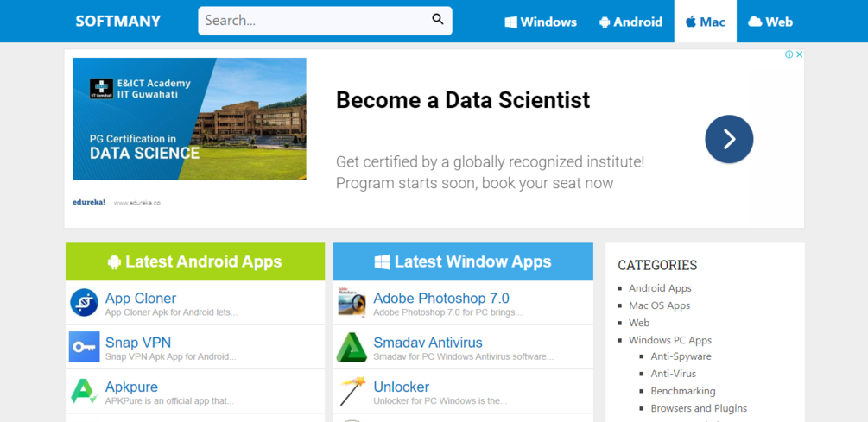Click the Smadav Antivirus green icon
The width and height of the screenshot is (868, 422).
(352, 347)
